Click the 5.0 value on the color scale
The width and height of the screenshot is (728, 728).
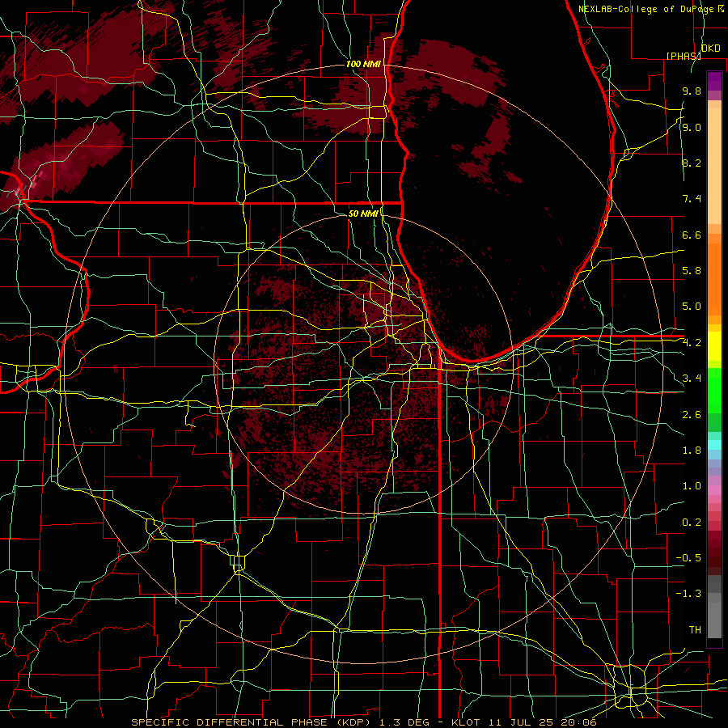pyautogui.click(x=692, y=307)
